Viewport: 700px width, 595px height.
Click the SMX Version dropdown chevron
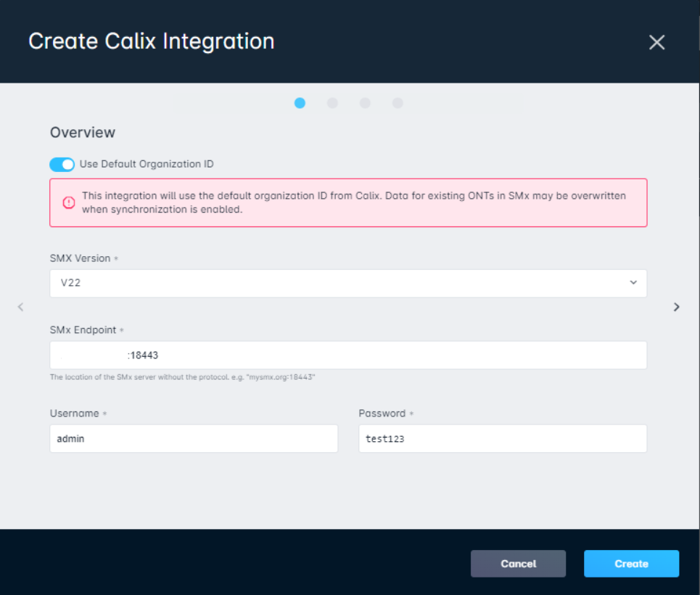pos(633,282)
